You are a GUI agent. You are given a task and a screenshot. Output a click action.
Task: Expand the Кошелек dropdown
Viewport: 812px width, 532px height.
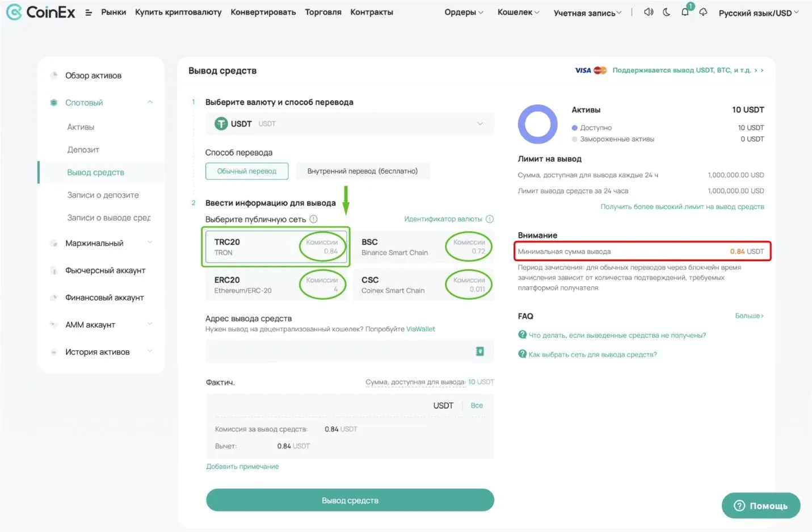(518, 12)
